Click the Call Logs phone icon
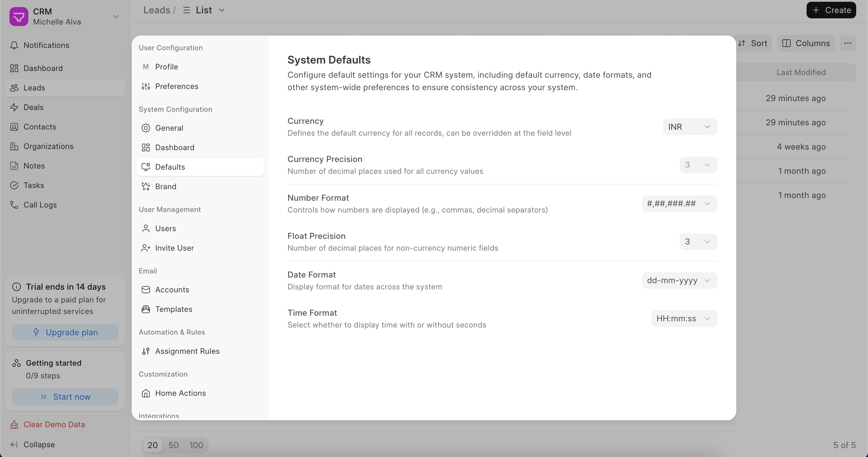This screenshot has width=868, height=457. [x=14, y=205]
